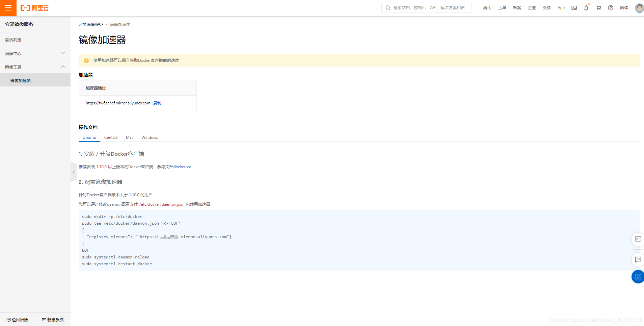This screenshot has height=326, width=644.
Task: Click the orange info icon in the banner
Action: click(x=86, y=61)
